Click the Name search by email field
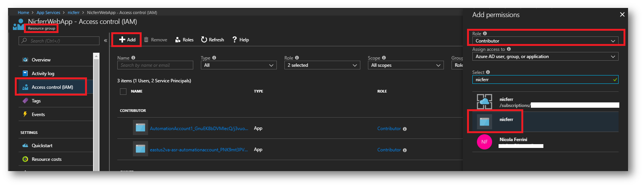 pyautogui.click(x=155, y=65)
